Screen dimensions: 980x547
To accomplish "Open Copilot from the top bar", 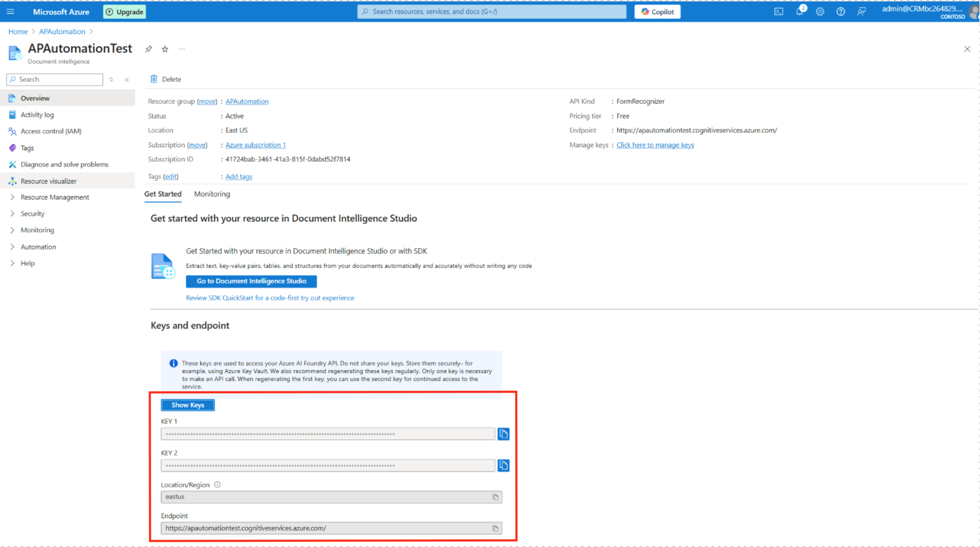I will 657,12.
